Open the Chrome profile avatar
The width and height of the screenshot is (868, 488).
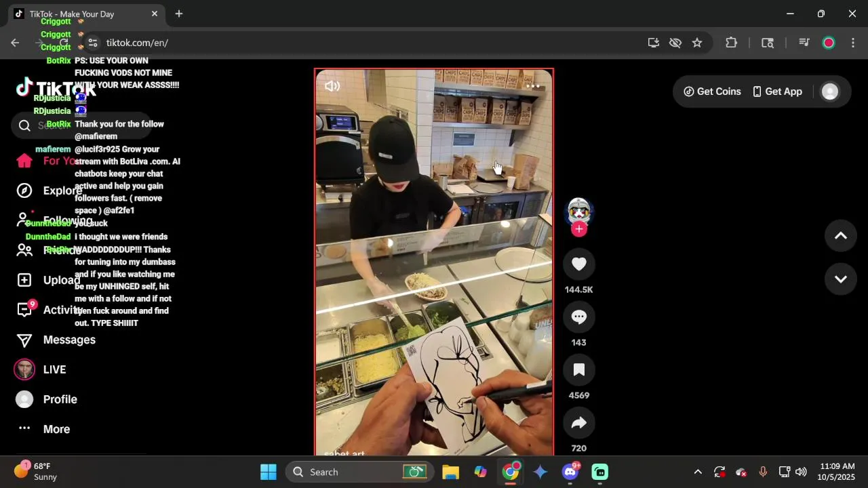coord(829,43)
